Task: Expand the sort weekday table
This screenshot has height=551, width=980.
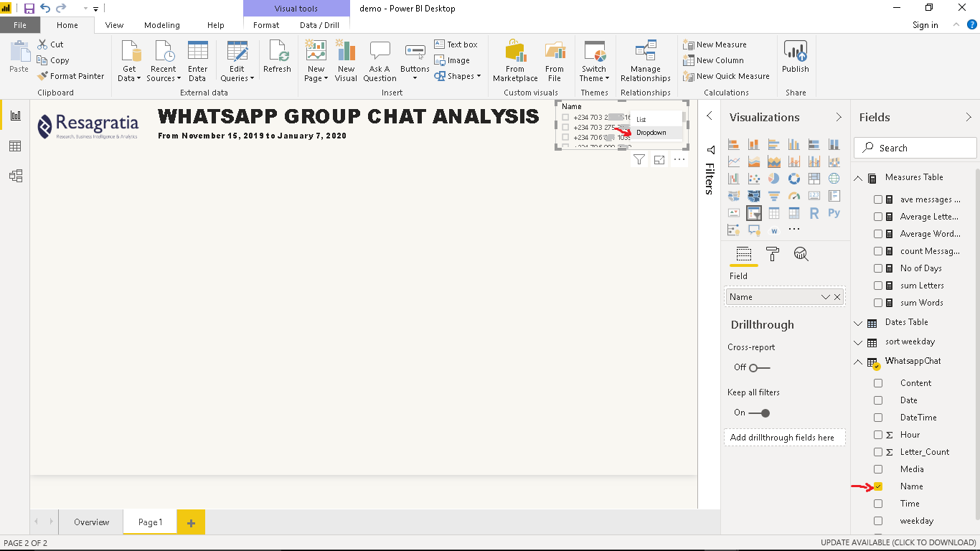Action: click(858, 342)
